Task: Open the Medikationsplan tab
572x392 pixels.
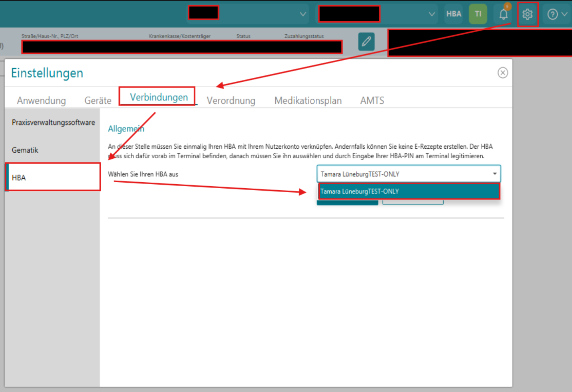Action: coord(308,100)
